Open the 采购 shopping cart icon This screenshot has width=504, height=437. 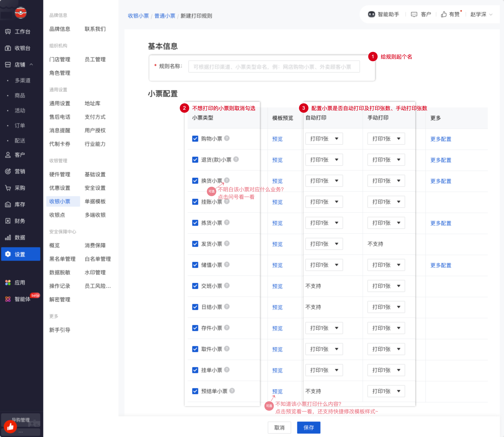pyautogui.click(x=8, y=188)
